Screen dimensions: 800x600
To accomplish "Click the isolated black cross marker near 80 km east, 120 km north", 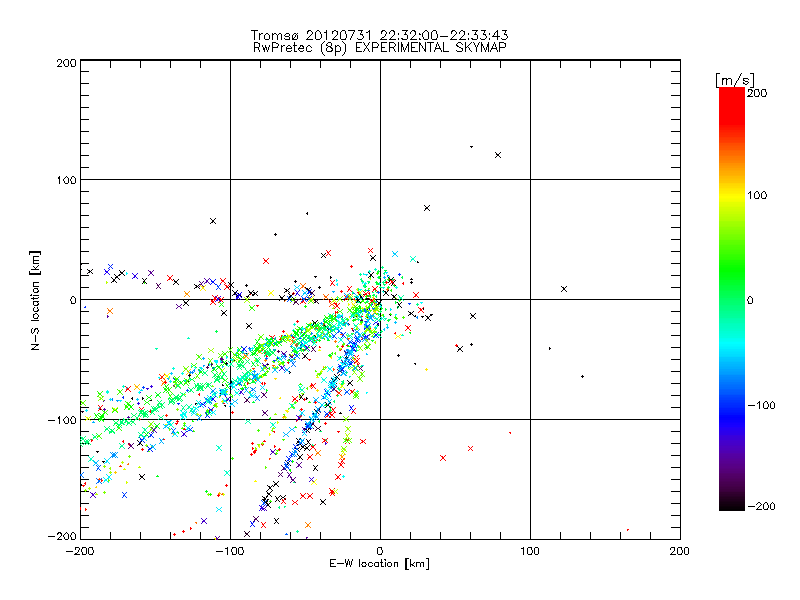I will [498, 155].
